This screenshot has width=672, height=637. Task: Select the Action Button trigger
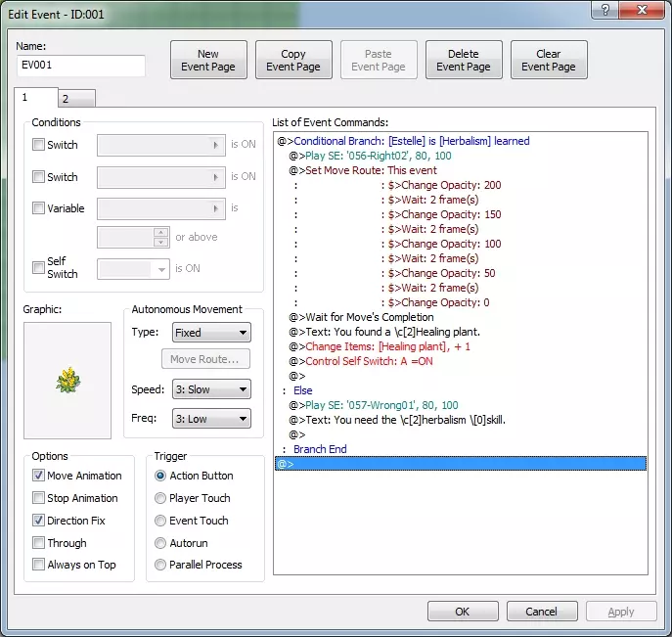(160, 476)
